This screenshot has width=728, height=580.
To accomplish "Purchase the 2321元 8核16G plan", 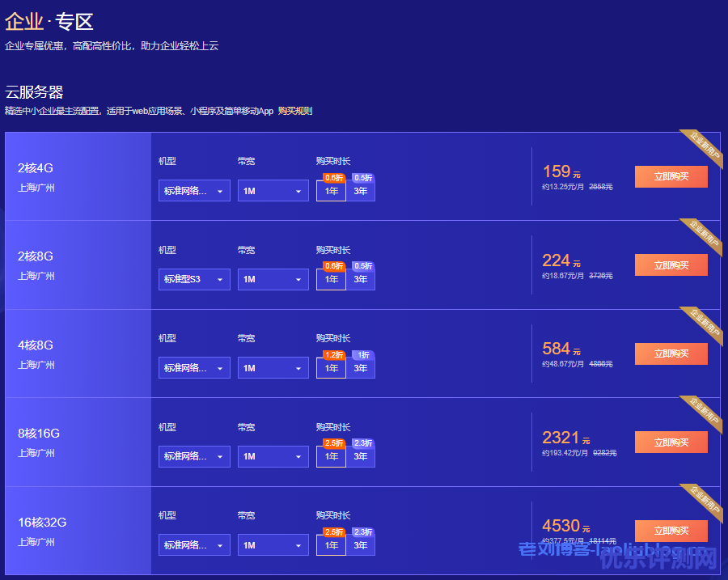I will [671, 442].
